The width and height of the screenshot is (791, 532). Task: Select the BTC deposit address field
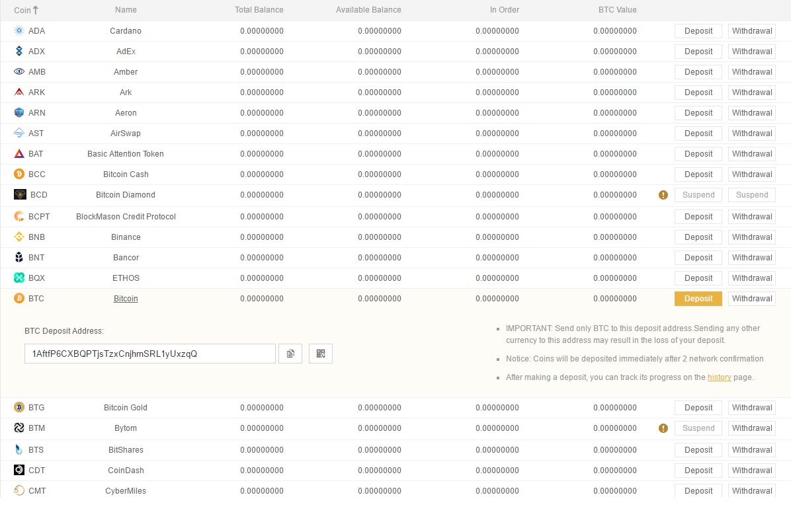click(150, 354)
